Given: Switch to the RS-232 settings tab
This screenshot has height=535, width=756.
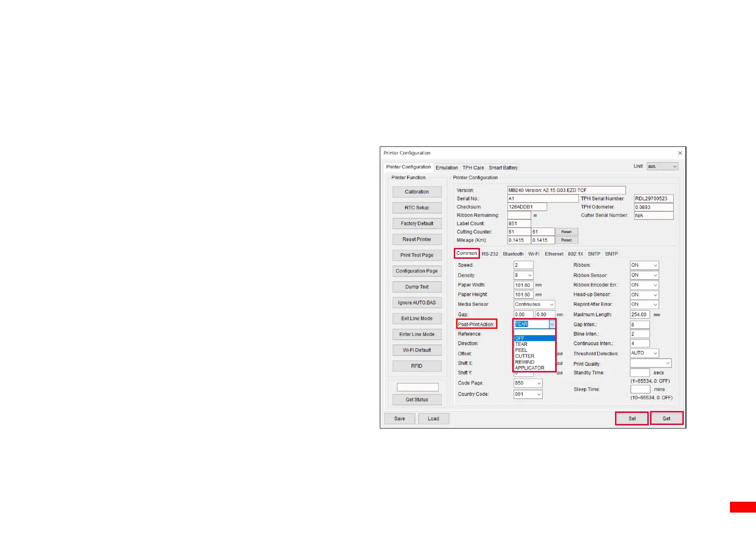Looking at the screenshot, I should pyautogui.click(x=490, y=254).
